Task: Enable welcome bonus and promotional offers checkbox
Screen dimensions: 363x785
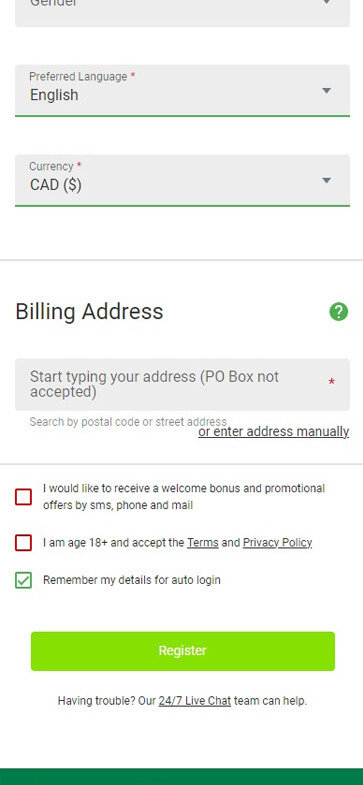Action: [x=24, y=497]
